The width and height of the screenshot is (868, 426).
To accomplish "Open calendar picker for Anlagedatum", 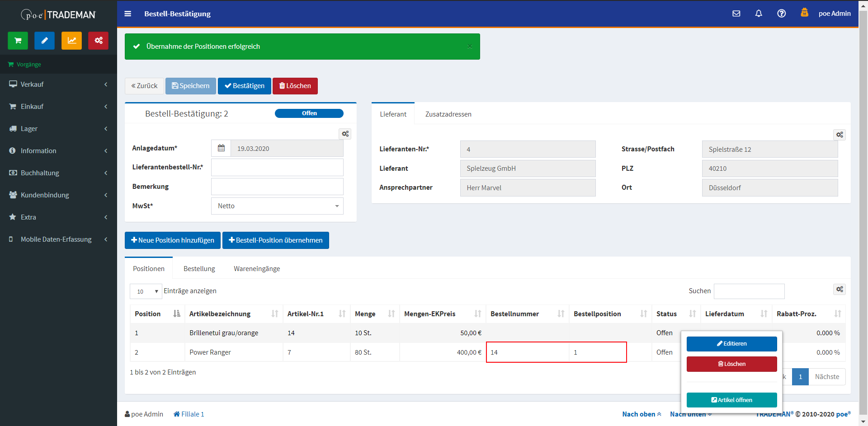I will (x=221, y=148).
